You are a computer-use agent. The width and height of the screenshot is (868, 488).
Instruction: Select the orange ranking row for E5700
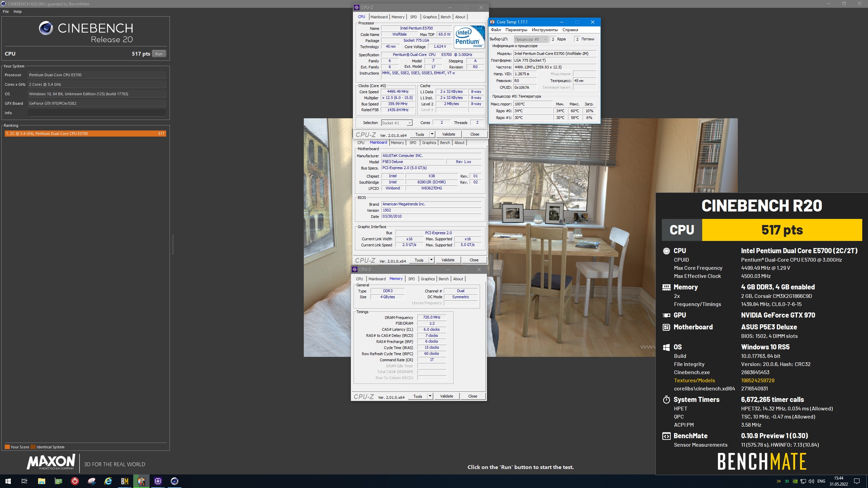pos(85,134)
